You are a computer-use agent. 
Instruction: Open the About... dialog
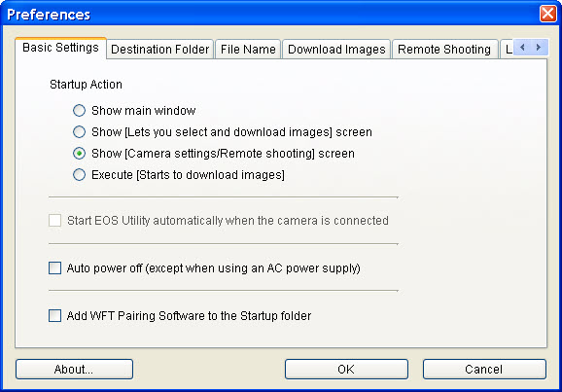pyautogui.click(x=74, y=369)
